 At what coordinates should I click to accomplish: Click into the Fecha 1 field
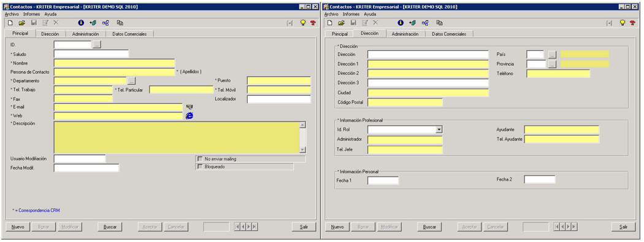pyautogui.click(x=383, y=180)
